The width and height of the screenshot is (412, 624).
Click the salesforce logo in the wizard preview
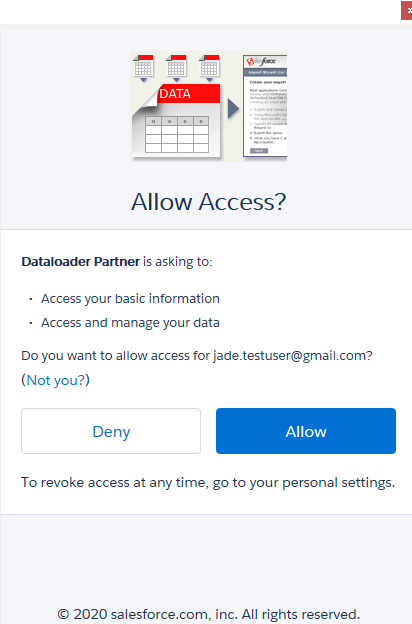(x=261, y=61)
